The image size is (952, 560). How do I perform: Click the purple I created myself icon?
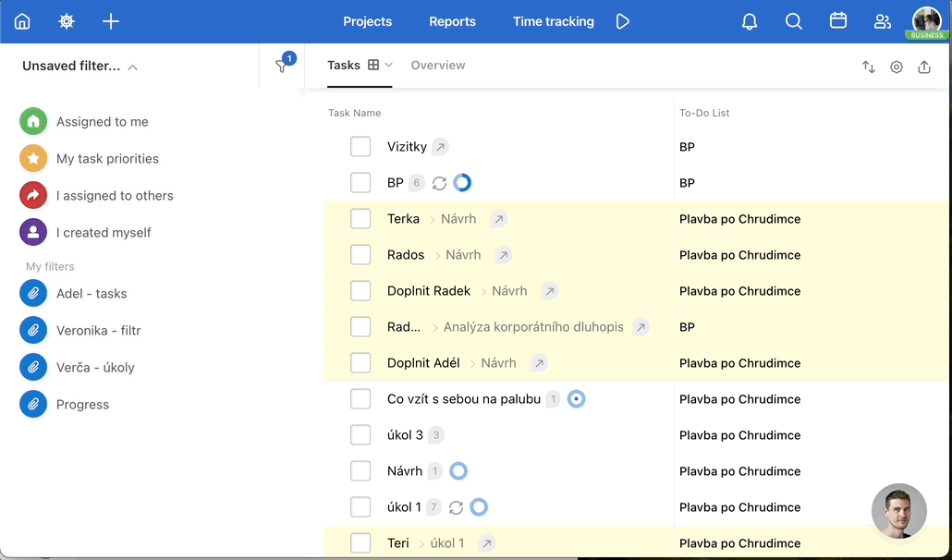coord(33,232)
